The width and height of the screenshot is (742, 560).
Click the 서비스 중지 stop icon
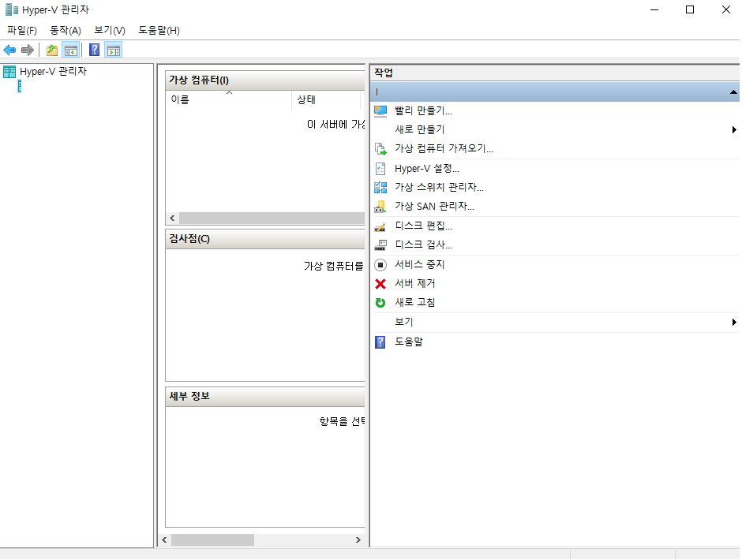[380, 265]
